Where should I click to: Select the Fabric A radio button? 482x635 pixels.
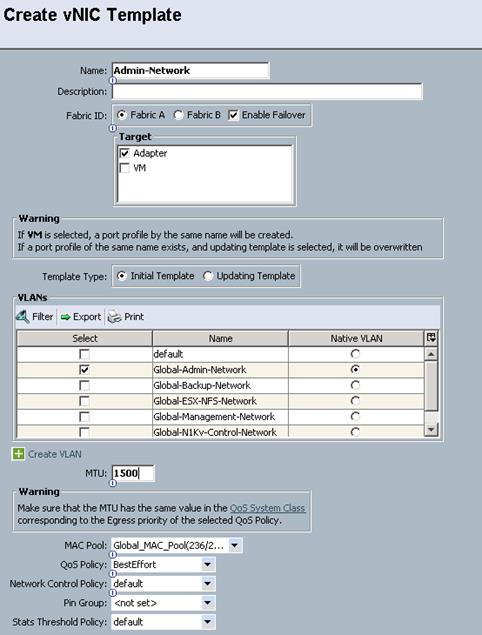click(x=121, y=115)
